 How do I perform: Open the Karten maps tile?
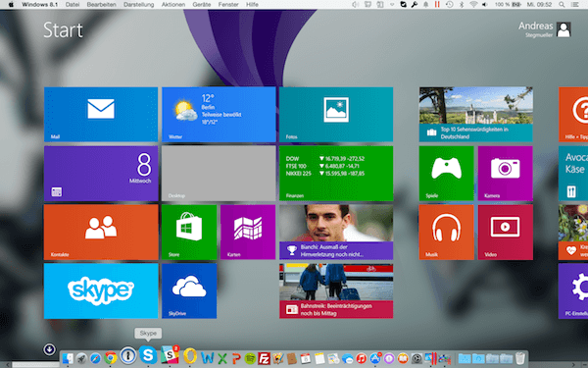[248, 232]
